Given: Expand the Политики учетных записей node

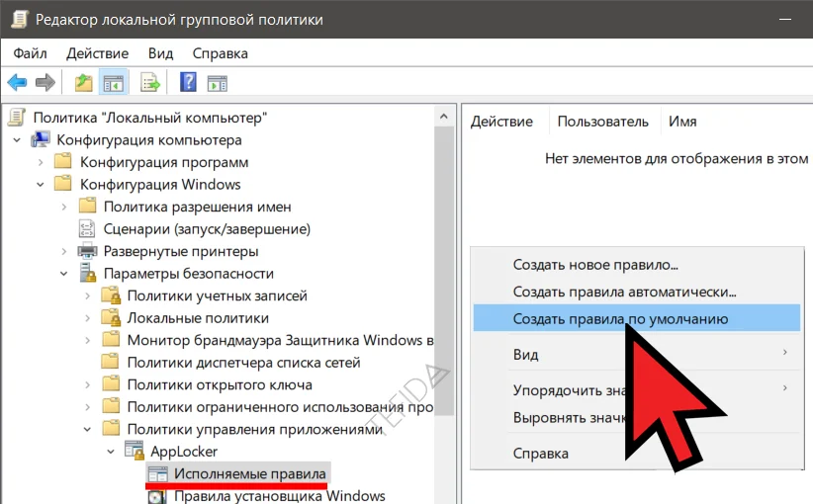Looking at the screenshot, I should click(x=88, y=295).
